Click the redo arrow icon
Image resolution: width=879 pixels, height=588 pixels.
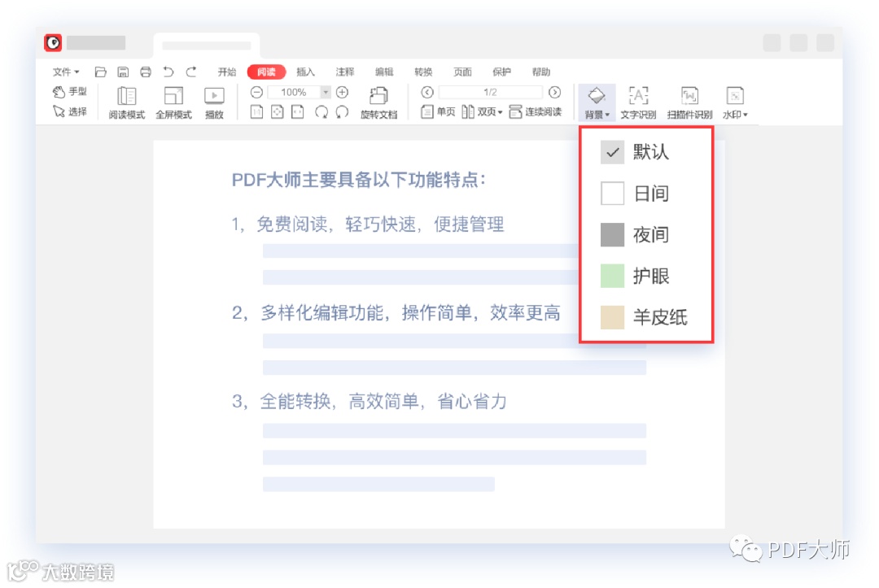point(191,72)
